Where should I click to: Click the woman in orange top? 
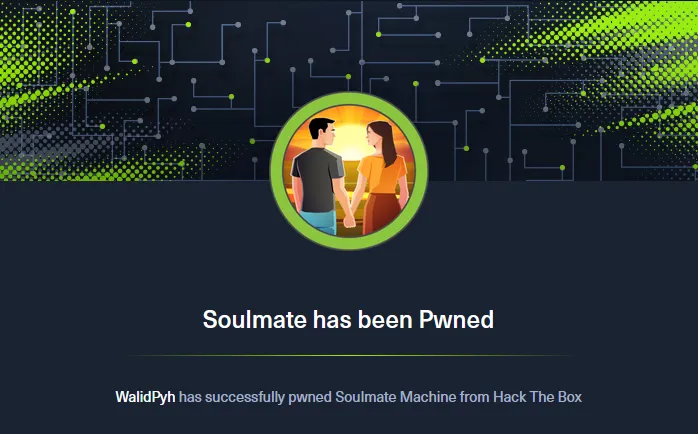380,178
